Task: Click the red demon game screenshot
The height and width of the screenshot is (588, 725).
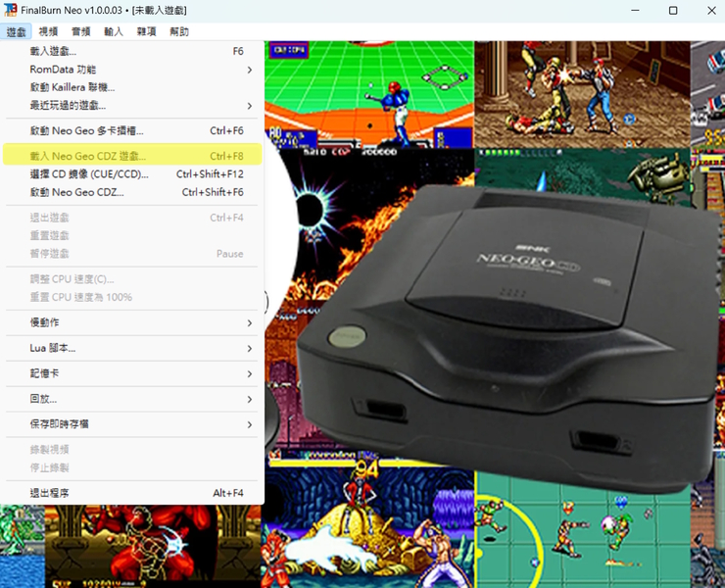Action: pos(153,547)
